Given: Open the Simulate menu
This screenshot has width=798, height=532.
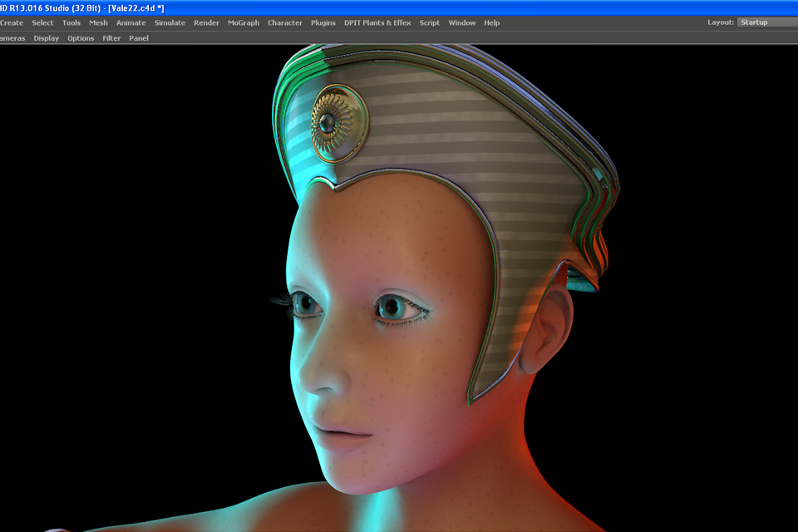Looking at the screenshot, I should pyautogui.click(x=170, y=23).
